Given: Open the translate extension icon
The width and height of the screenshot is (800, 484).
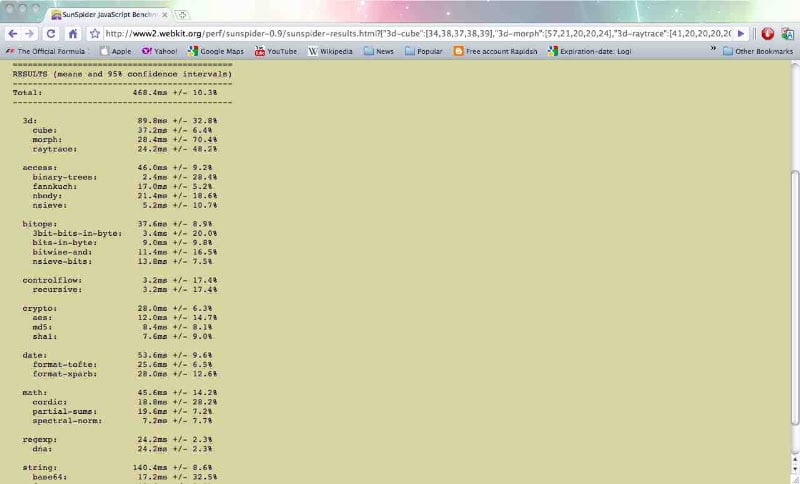Looking at the screenshot, I should point(788,34).
